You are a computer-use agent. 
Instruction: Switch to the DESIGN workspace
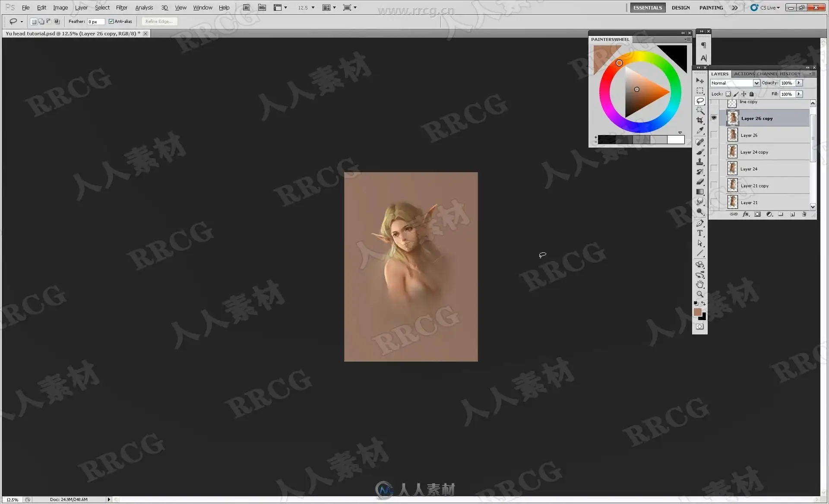[680, 8]
